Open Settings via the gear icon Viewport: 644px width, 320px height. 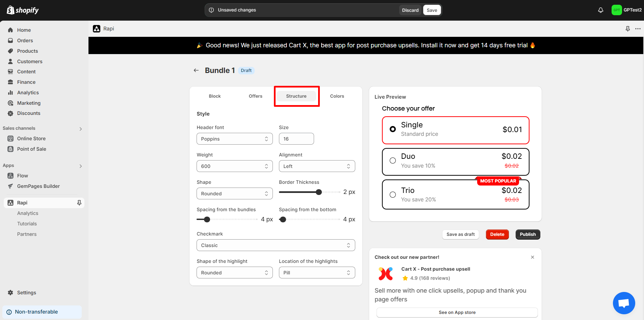tap(10, 293)
